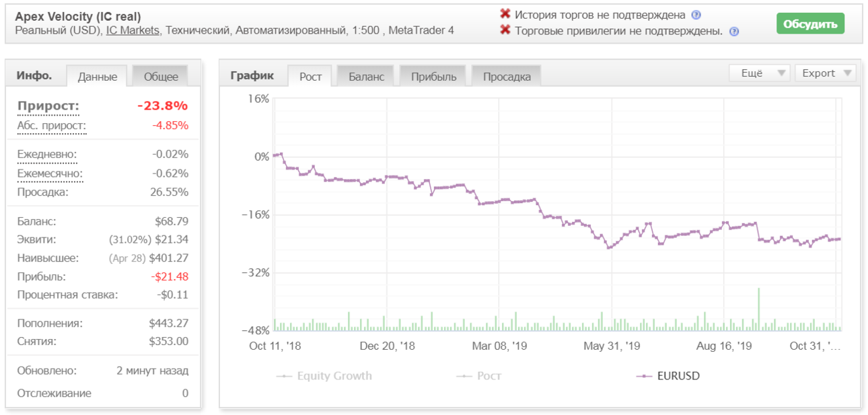Screen dimensions: 868x415
Task: Expand the Export dropdown
Action: click(826, 73)
